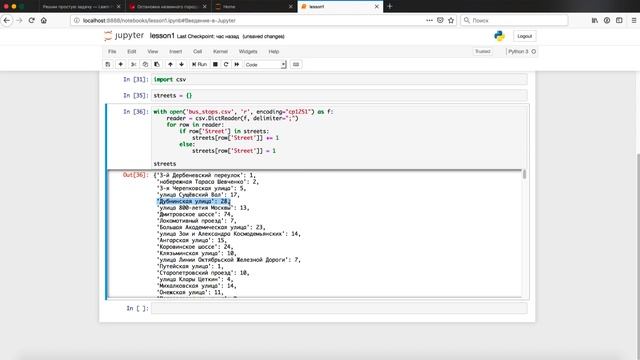Click the highlighted 'Дубнинская улица': 28 line

coord(194,201)
